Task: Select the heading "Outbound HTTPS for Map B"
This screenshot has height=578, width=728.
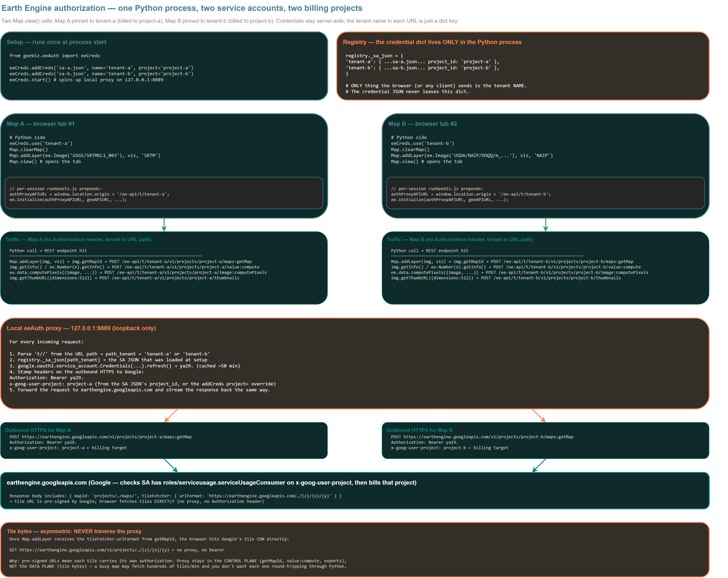Action: point(419,430)
